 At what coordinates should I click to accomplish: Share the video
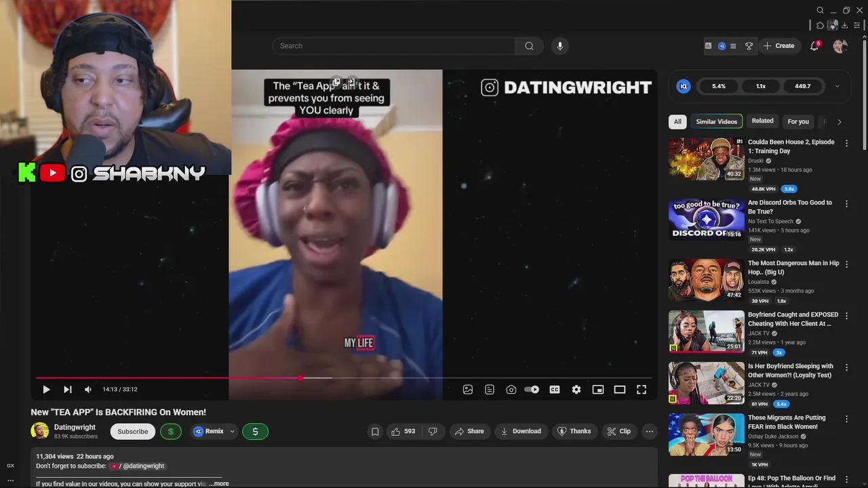click(x=469, y=431)
